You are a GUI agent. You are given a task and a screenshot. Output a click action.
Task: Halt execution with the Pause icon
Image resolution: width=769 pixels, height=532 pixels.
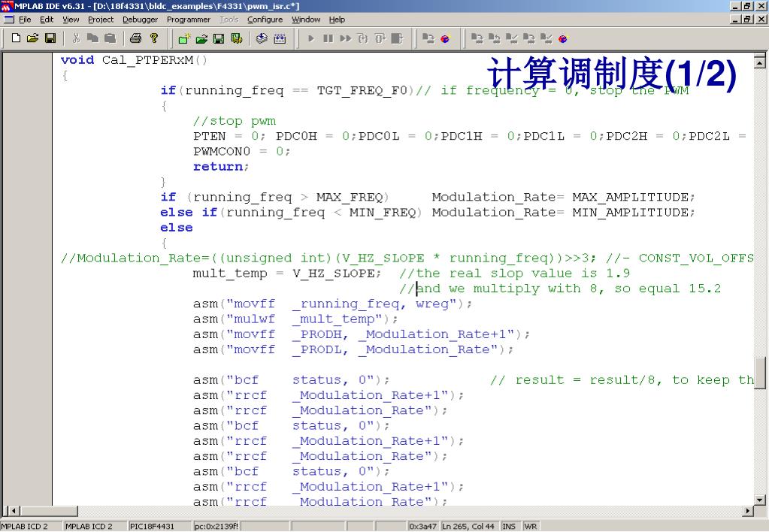[x=328, y=39]
